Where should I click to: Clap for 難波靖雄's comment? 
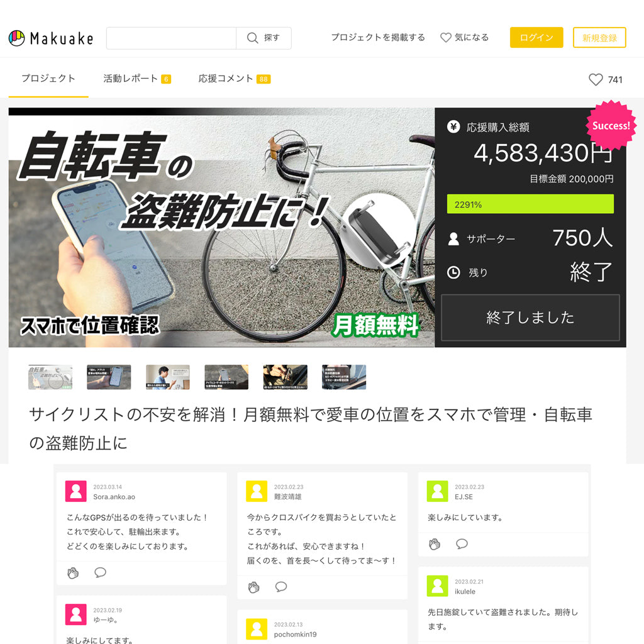click(254, 587)
